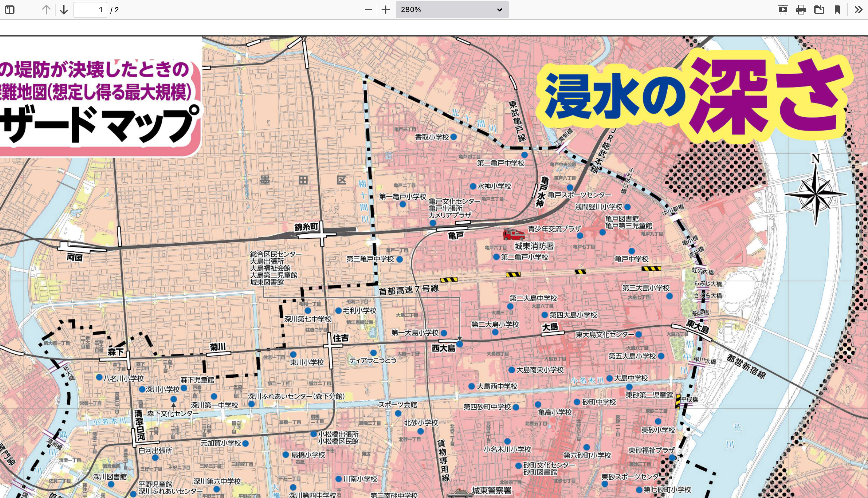This screenshot has width=868, height=498.
Task: Click the blue dot beside 香取小学校
Action: click(454, 137)
